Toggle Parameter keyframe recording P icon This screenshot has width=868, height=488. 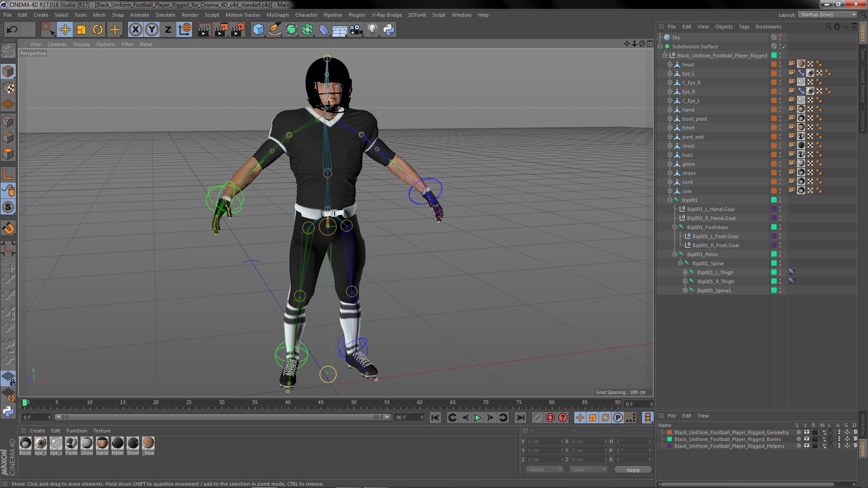pyautogui.click(x=618, y=418)
